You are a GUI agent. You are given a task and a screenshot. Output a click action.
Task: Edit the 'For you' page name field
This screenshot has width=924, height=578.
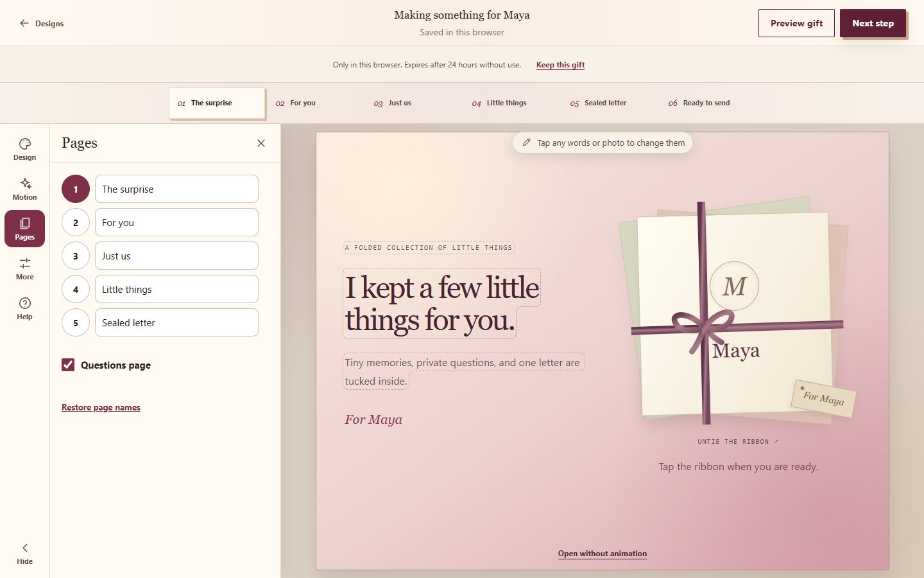[x=176, y=222]
